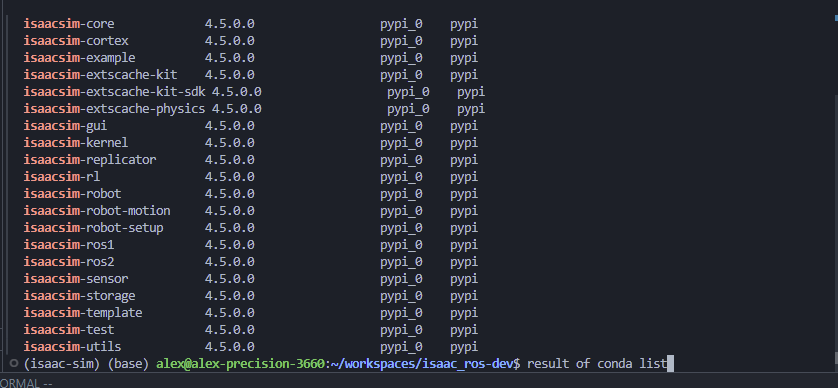Click the pypi channel on the isaacsim-robot-setup row

point(464,228)
